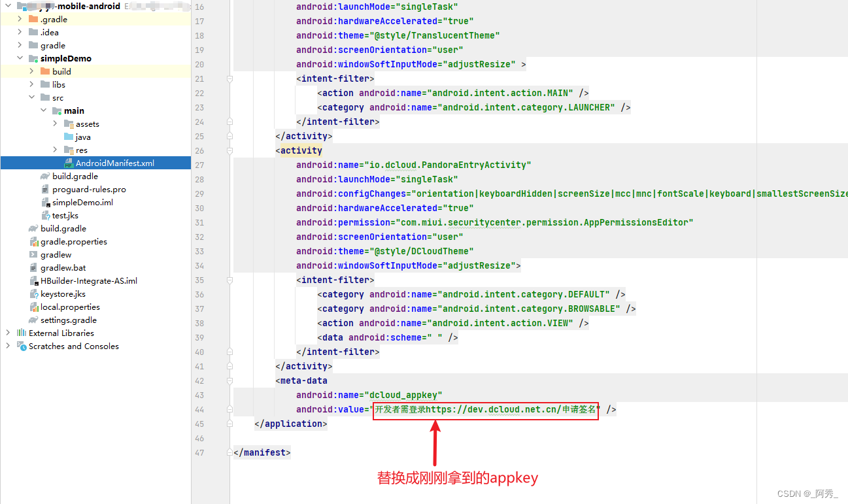848x504 pixels.
Task: Click the External Libraries icon
Action: 22,333
